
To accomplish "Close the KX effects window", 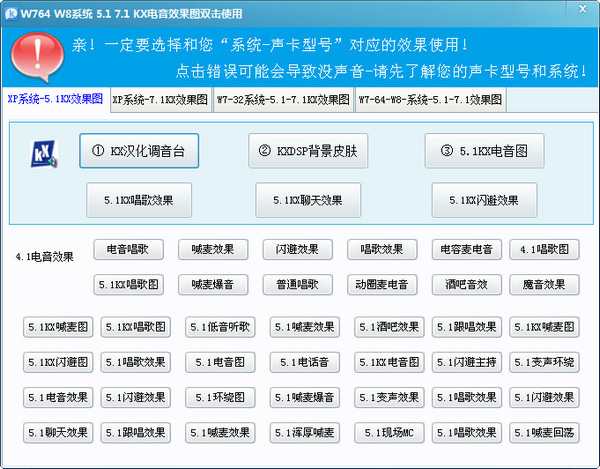I will 582,9.
